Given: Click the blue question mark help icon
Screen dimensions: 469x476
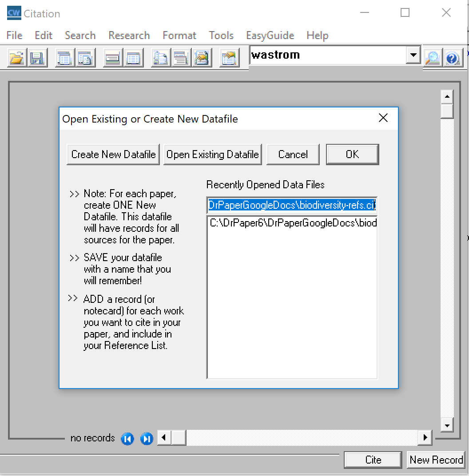Looking at the screenshot, I should [452, 58].
